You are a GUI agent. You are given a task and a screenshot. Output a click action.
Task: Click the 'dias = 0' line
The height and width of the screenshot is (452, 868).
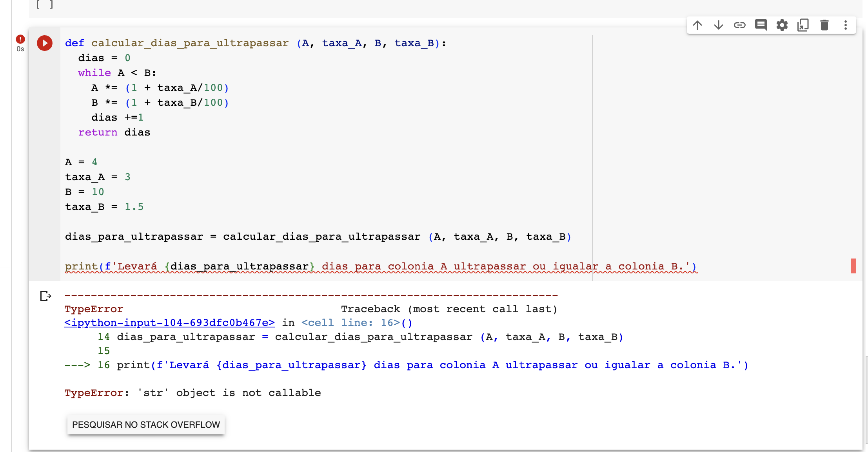tap(104, 58)
